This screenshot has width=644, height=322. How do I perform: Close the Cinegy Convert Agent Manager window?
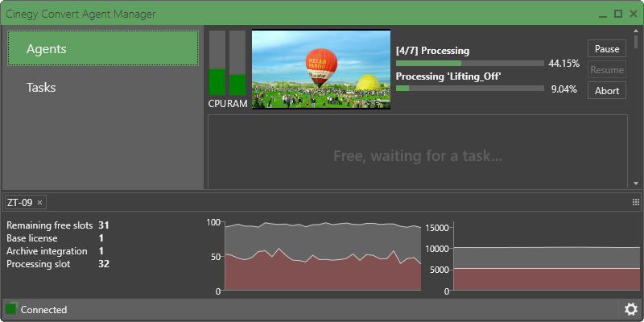point(634,14)
